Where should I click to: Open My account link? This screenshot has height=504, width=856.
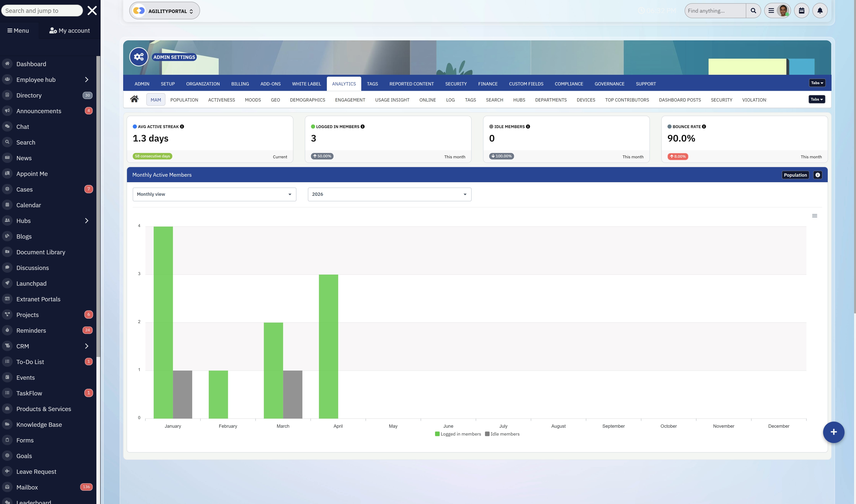[x=70, y=31]
